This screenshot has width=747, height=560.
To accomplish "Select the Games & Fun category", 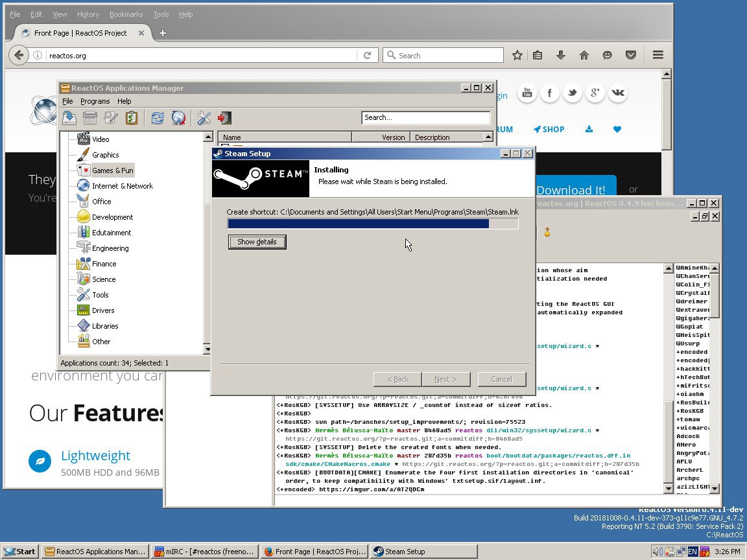I will [112, 170].
